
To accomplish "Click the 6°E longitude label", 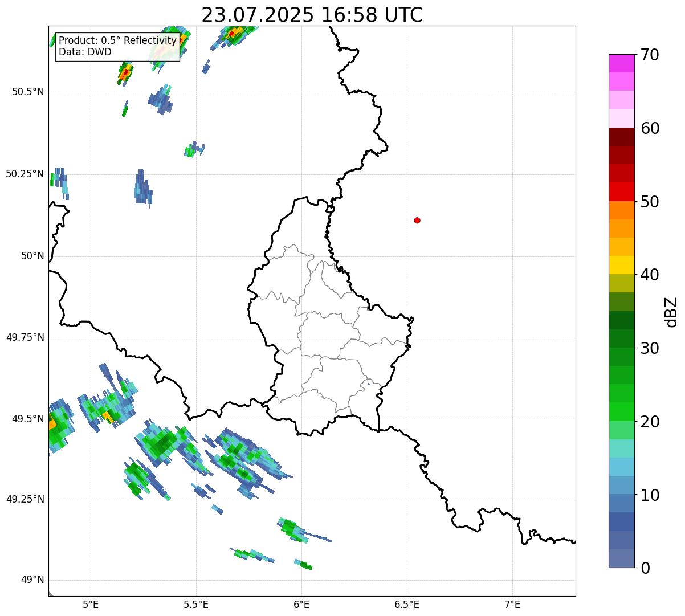I will pos(301,605).
